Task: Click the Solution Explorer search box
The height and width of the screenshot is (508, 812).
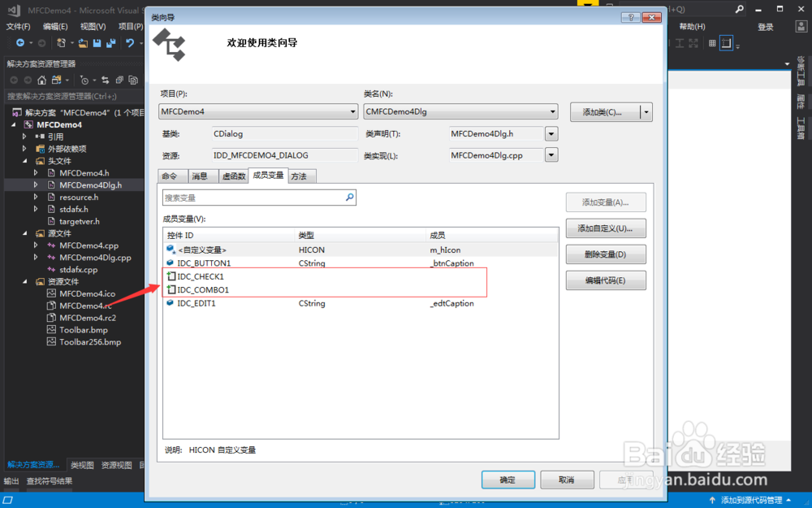Action: [74, 97]
